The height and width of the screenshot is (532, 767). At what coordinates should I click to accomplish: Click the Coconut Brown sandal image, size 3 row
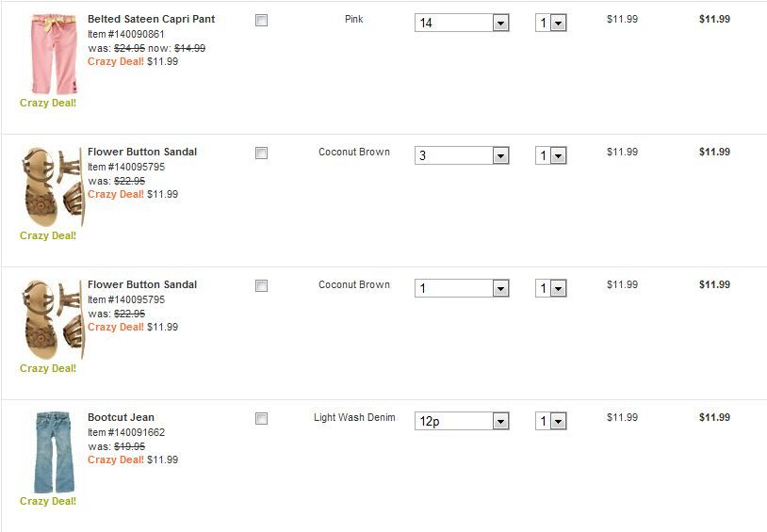coord(53,187)
